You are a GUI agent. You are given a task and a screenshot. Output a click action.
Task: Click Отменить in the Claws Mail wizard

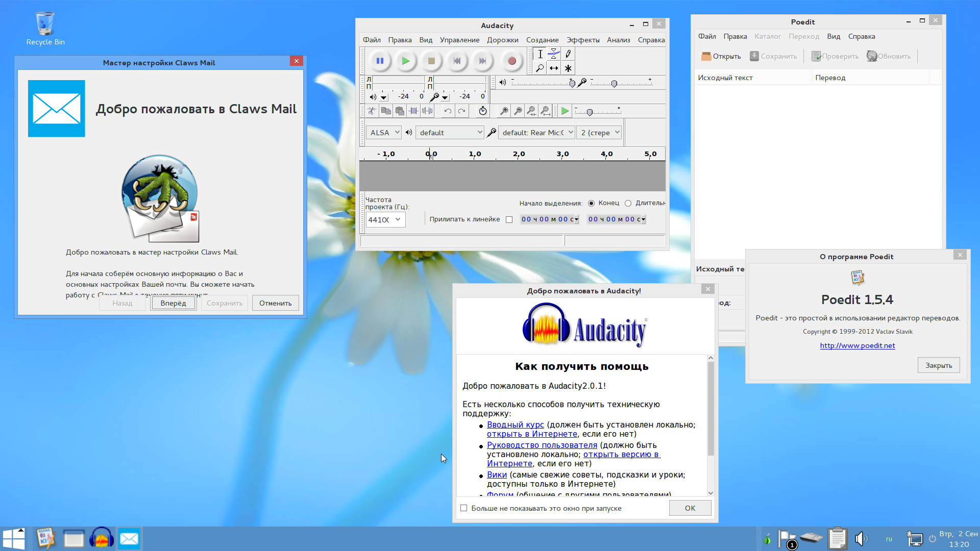click(x=276, y=303)
